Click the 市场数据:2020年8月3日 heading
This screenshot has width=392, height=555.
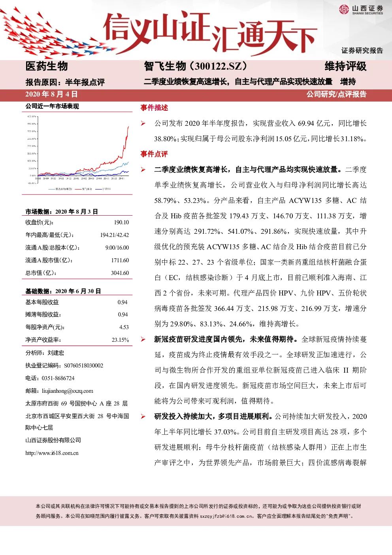tap(62, 212)
